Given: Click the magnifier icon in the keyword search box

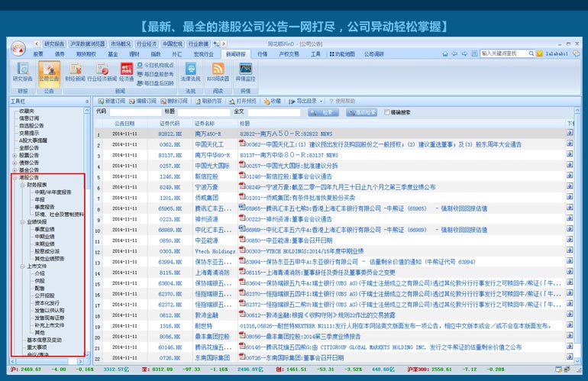Looking at the screenshot, I should 531,53.
